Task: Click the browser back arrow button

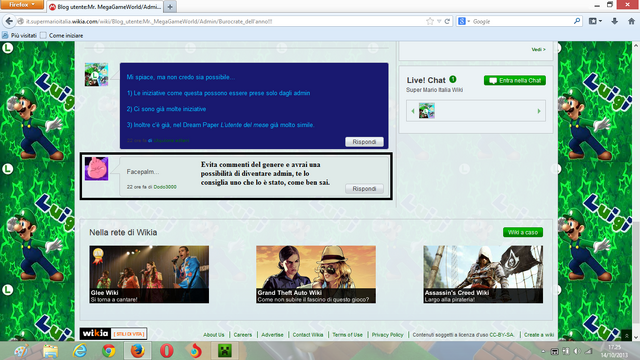Action: pos(9,21)
